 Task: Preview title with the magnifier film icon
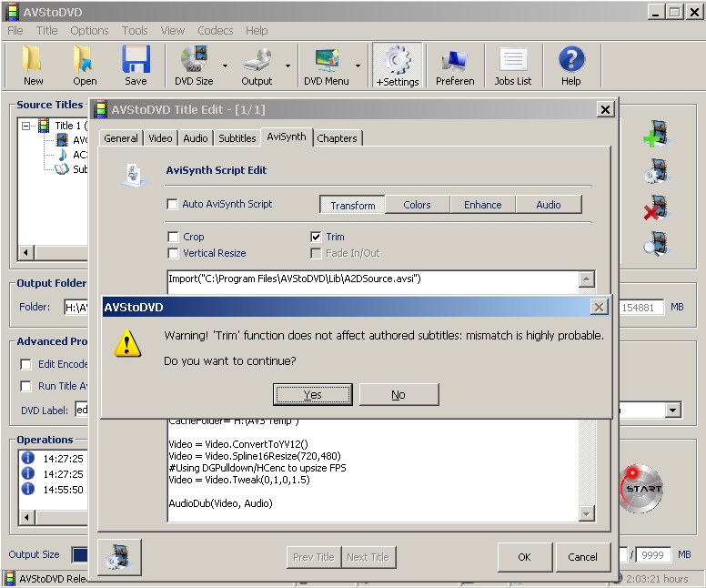[x=657, y=243]
